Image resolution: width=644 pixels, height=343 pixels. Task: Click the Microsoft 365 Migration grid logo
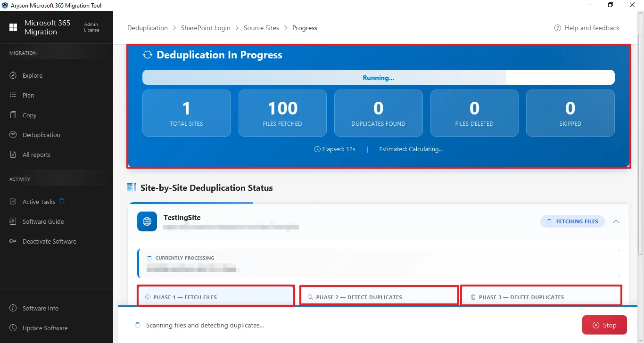point(13,27)
